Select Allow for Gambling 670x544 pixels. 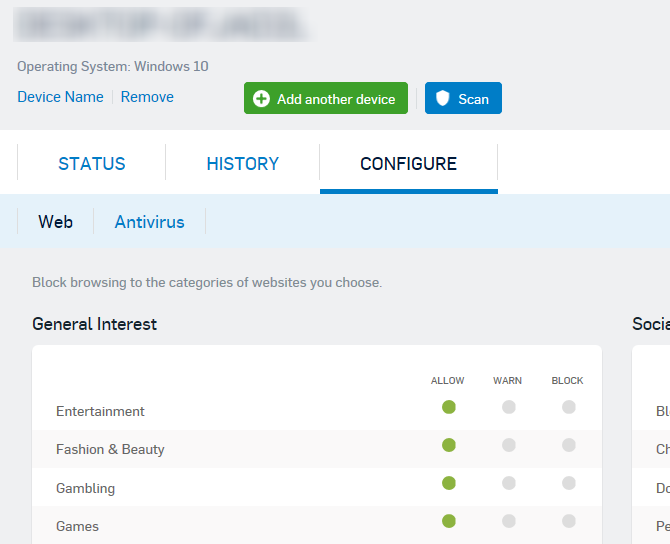(449, 483)
